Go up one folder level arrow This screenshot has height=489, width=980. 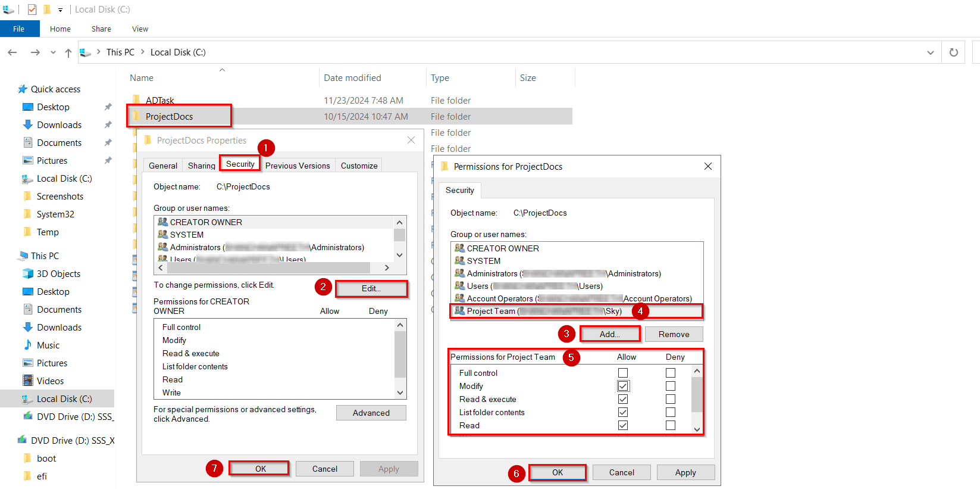tap(68, 52)
